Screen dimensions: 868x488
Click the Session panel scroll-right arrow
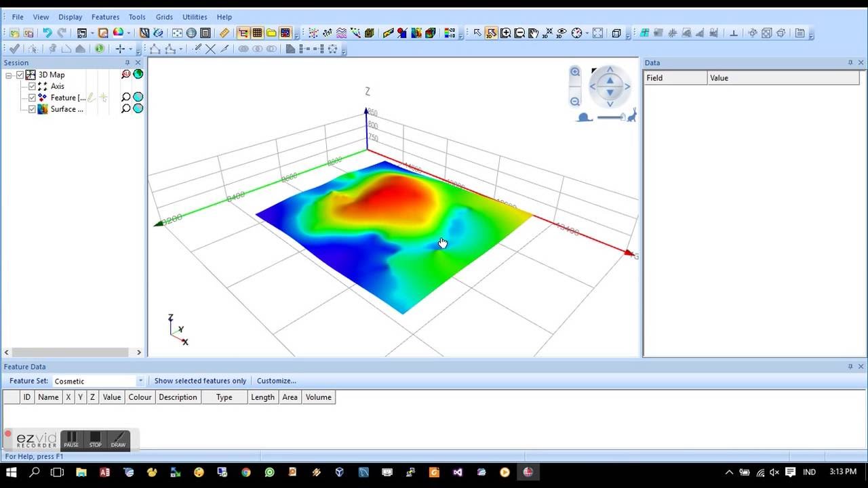(139, 352)
